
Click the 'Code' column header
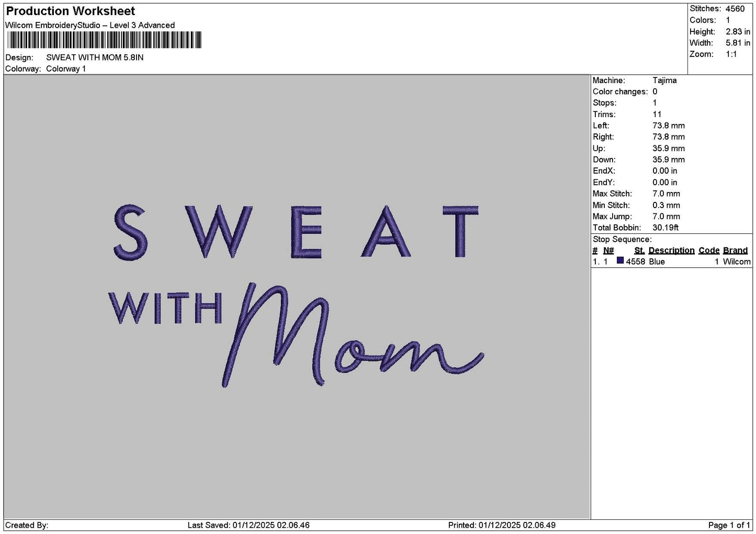point(709,251)
